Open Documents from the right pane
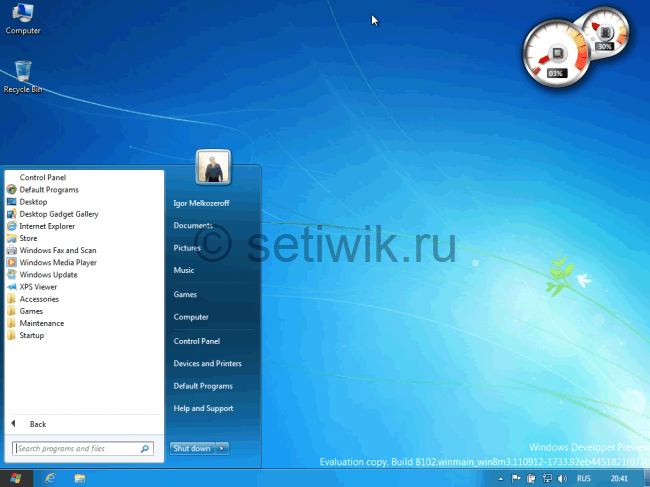This screenshot has width=650, height=487. point(193,226)
